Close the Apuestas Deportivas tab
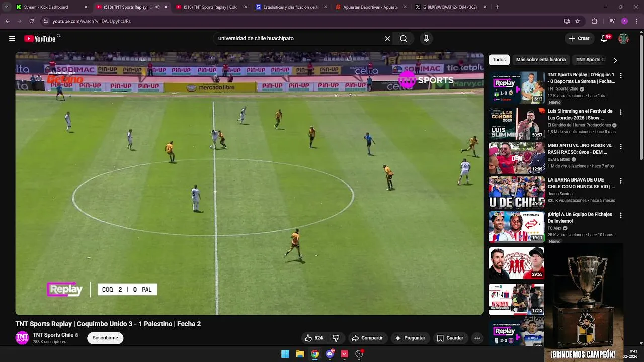 pos(405,7)
